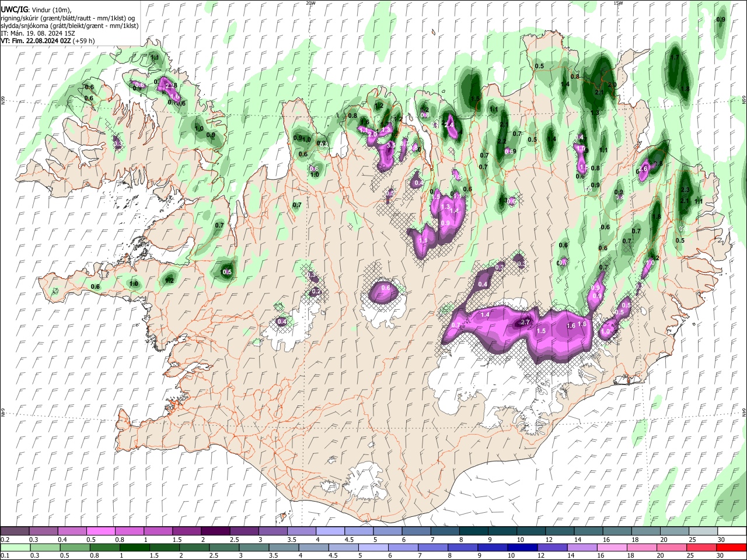
Task: Select the '1.7' rain value offshore northeast
Action: click(675, 58)
